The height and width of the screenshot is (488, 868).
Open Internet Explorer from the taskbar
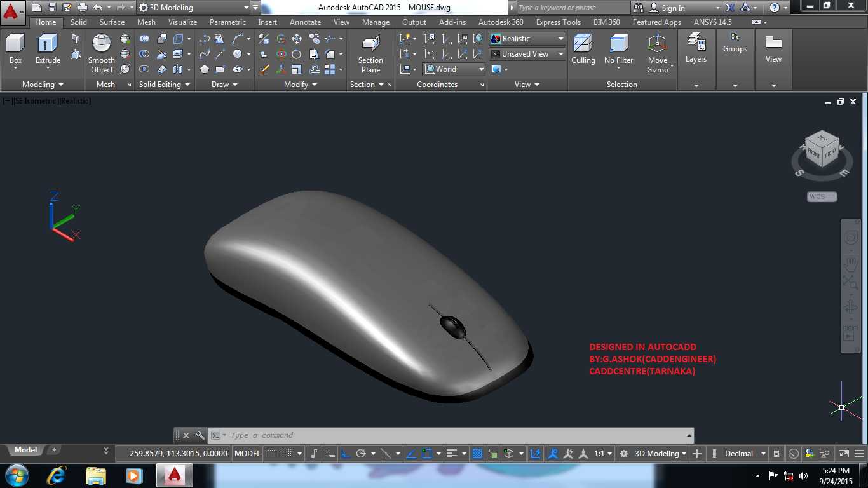point(56,475)
